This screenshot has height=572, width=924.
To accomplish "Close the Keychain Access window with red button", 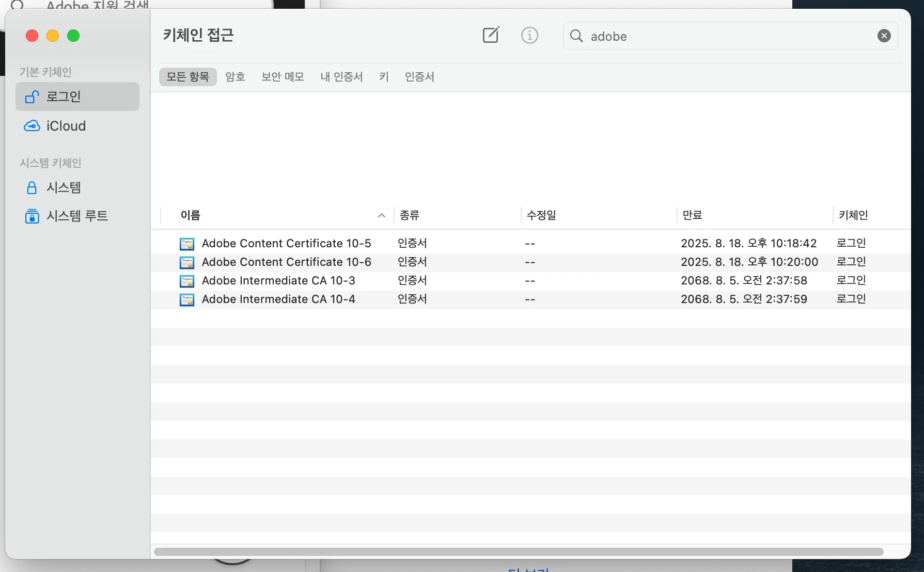I will pos(32,36).
